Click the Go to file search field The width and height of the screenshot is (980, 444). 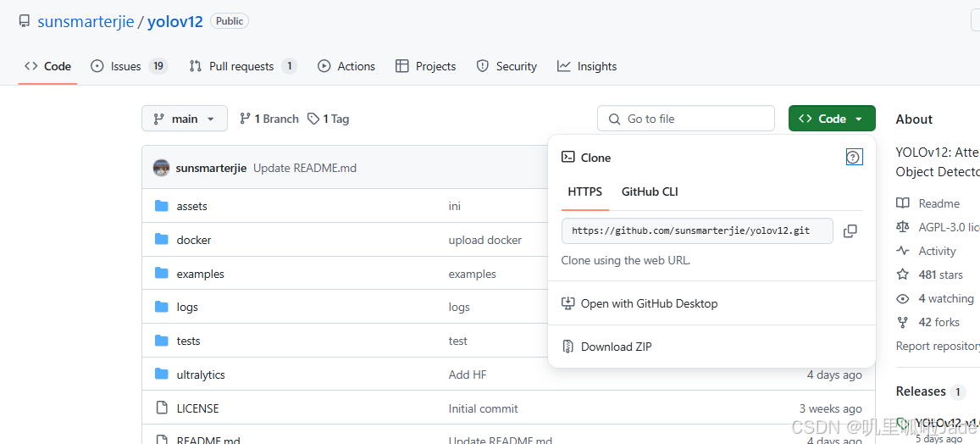(685, 119)
